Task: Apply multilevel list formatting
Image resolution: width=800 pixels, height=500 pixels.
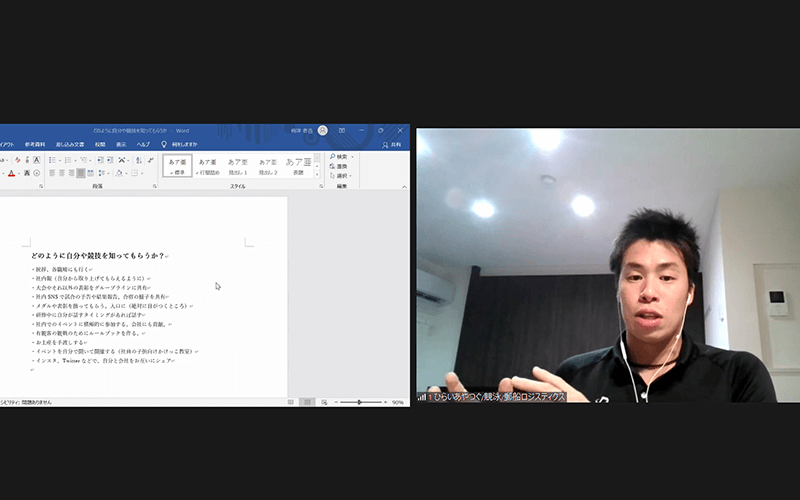Action: pos(83,160)
